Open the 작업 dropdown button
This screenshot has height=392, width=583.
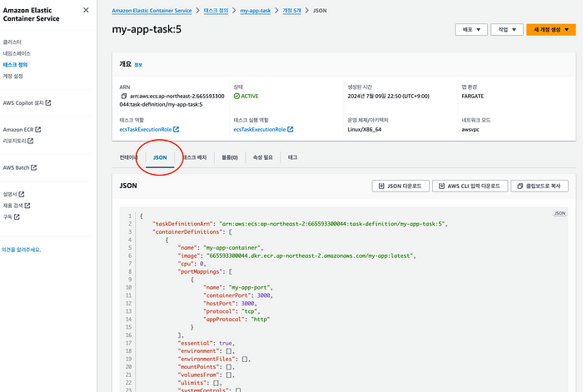coord(506,30)
